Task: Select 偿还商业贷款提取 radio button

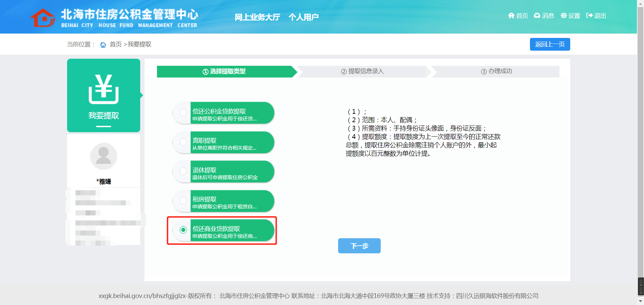Action: (x=183, y=230)
